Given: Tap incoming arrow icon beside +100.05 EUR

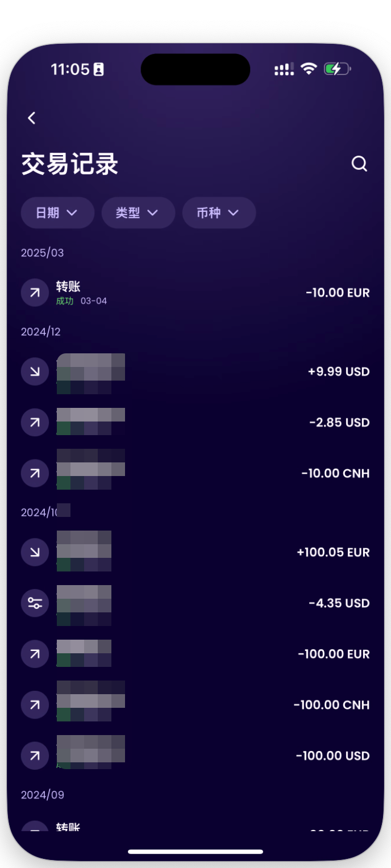Looking at the screenshot, I should tap(35, 553).
